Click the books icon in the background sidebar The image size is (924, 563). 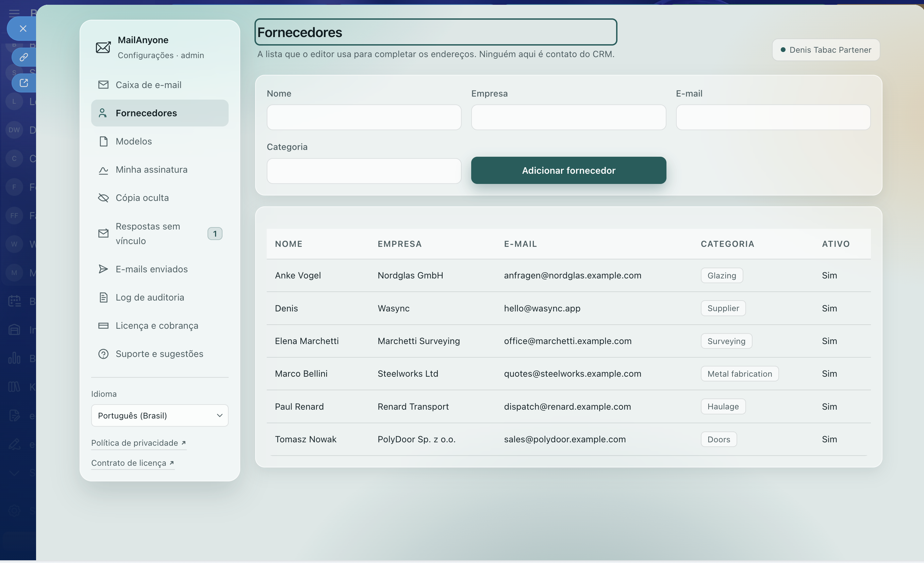14,387
